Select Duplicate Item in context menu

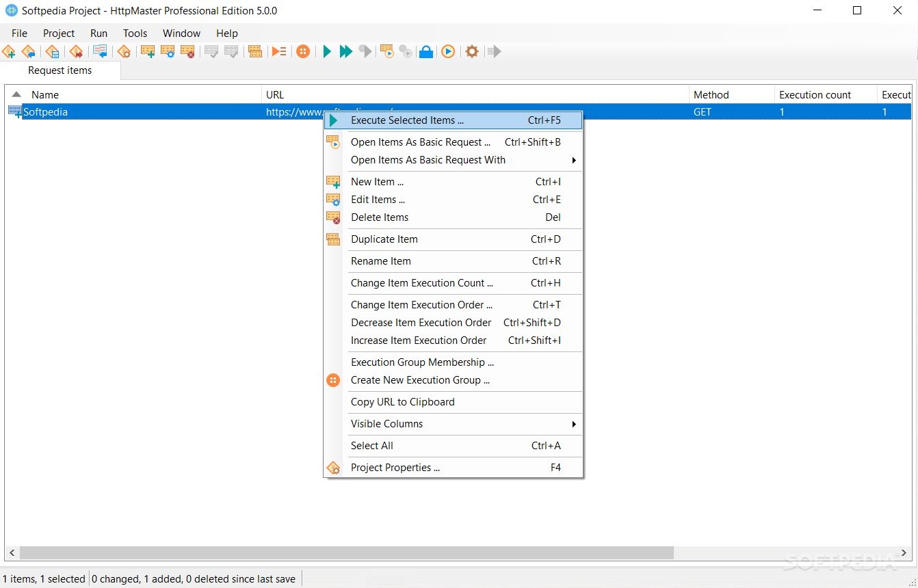pyautogui.click(x=454, y=239)
